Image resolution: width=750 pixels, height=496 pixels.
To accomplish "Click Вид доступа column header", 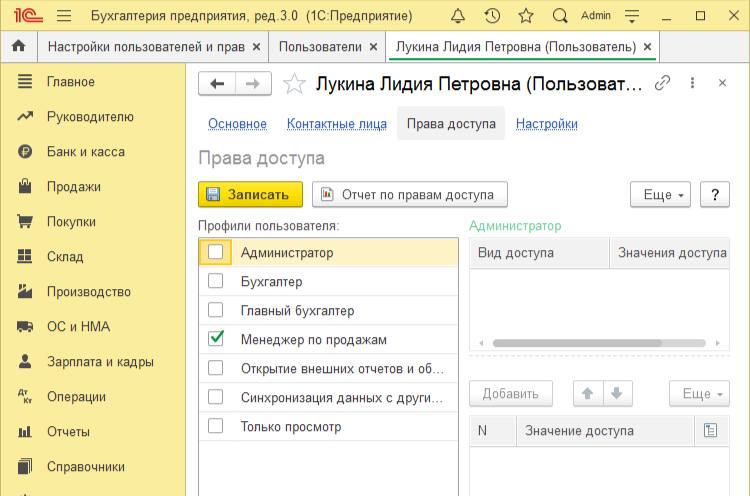I will coord(540,253).
